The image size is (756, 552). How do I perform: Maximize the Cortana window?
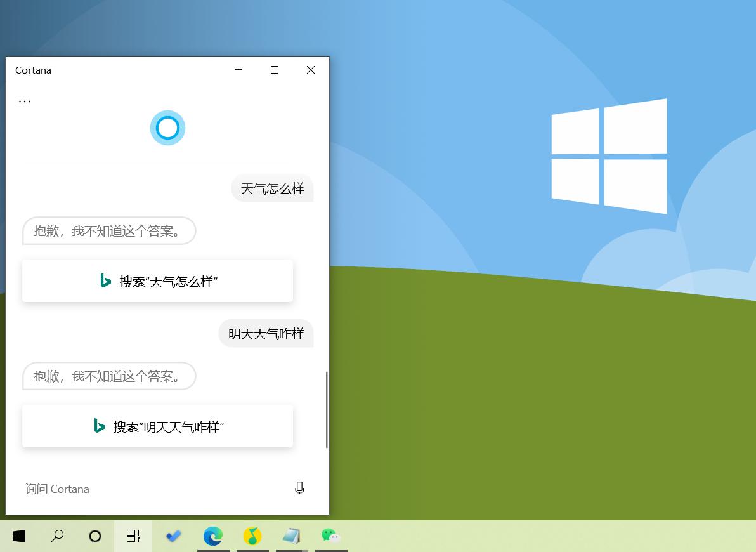click(275, 70)
